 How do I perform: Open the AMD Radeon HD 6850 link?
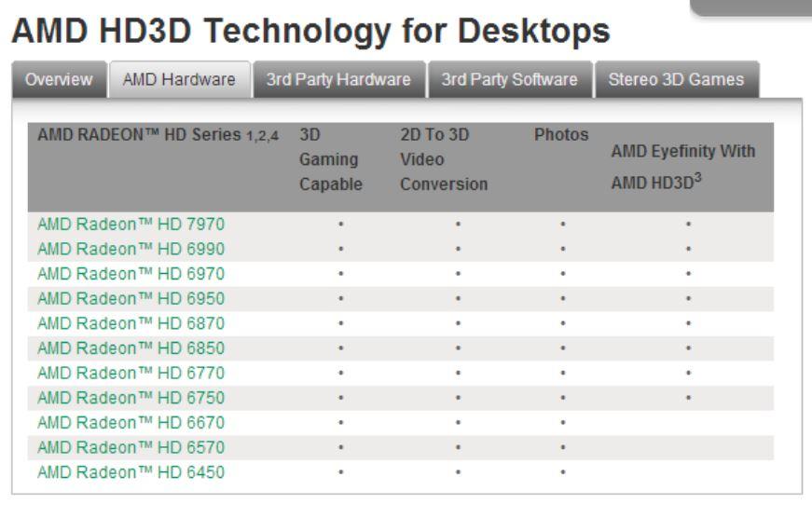[131, 348]
